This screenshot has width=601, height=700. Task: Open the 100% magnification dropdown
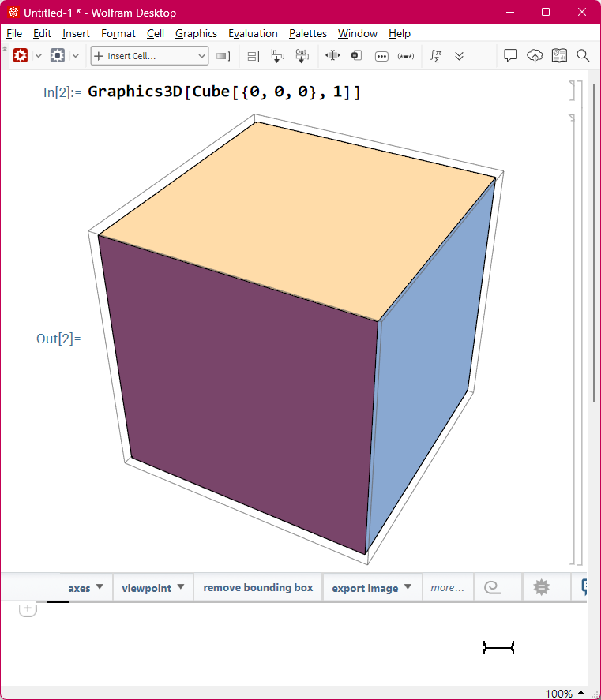565,694
